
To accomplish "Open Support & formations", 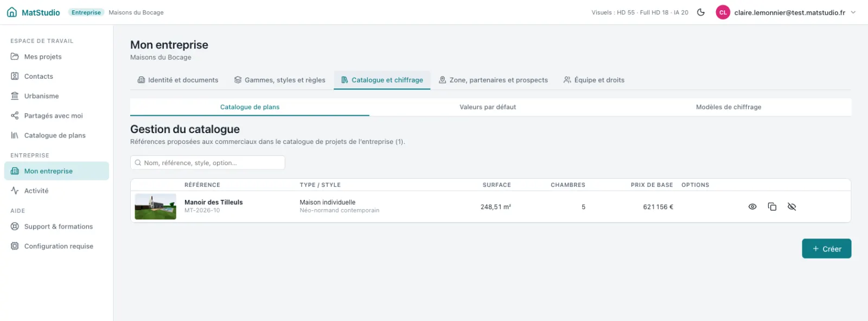I will tap(56, 226).
